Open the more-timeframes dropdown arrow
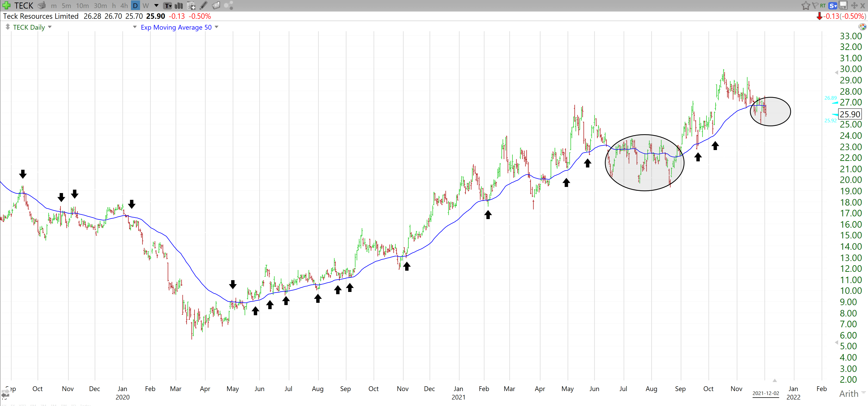Image resolution: width=868 pixels, height=406 pixels. [x=156, y=6]
